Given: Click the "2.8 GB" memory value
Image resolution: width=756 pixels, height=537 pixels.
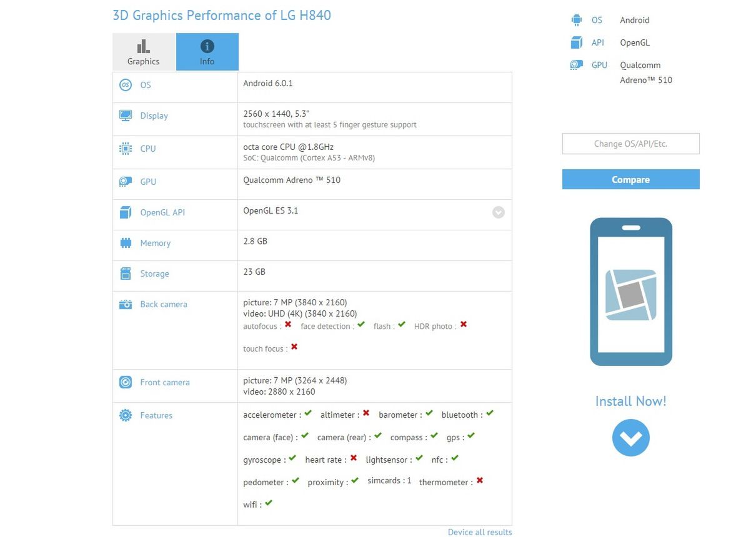Looking at the screenshot, I should pyautogui.click(x=256, y=241).
